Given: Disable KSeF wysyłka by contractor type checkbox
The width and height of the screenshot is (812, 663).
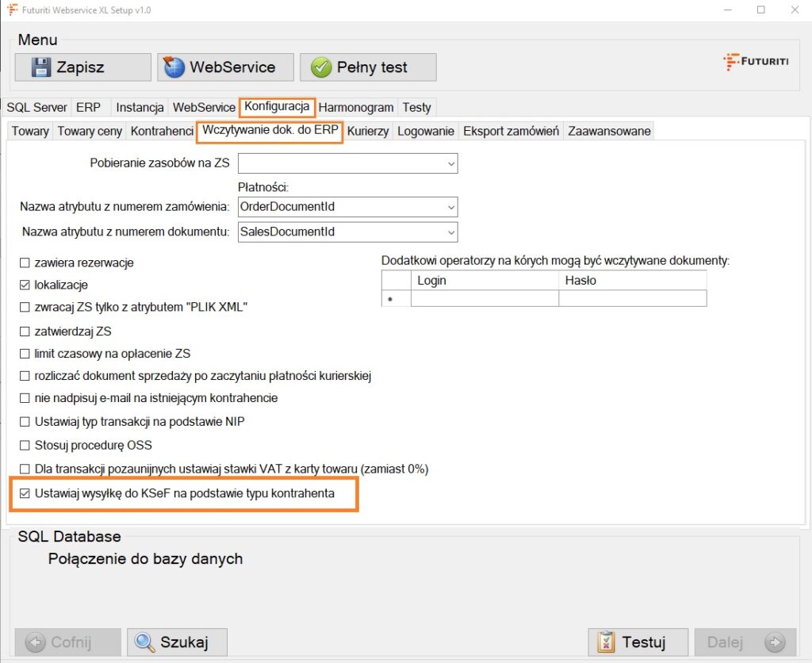Looking at the screenshot, I should click(x=25, y=493).
